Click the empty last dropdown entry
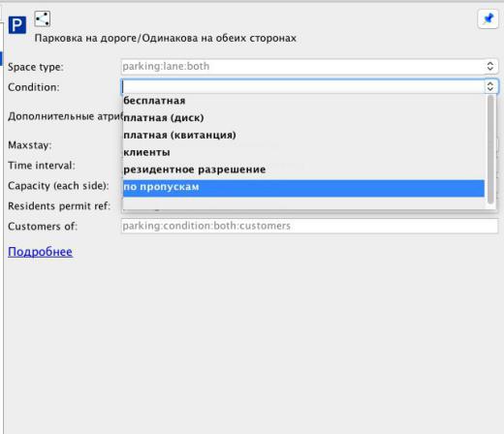 point(303,202)
